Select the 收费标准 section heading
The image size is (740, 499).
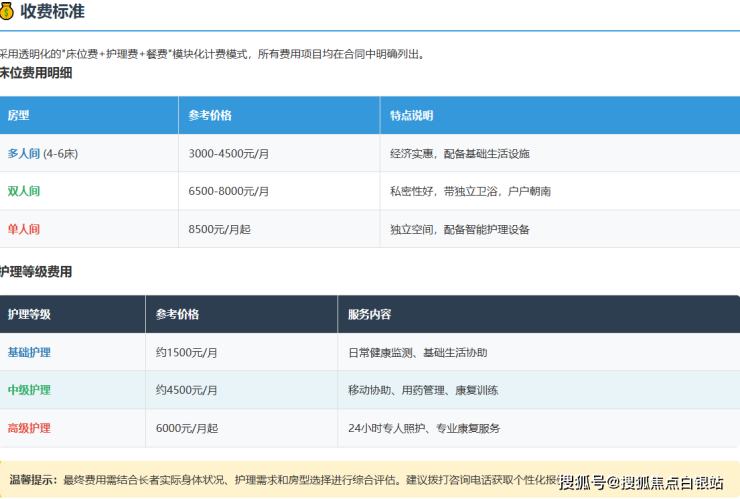[52, 13]
